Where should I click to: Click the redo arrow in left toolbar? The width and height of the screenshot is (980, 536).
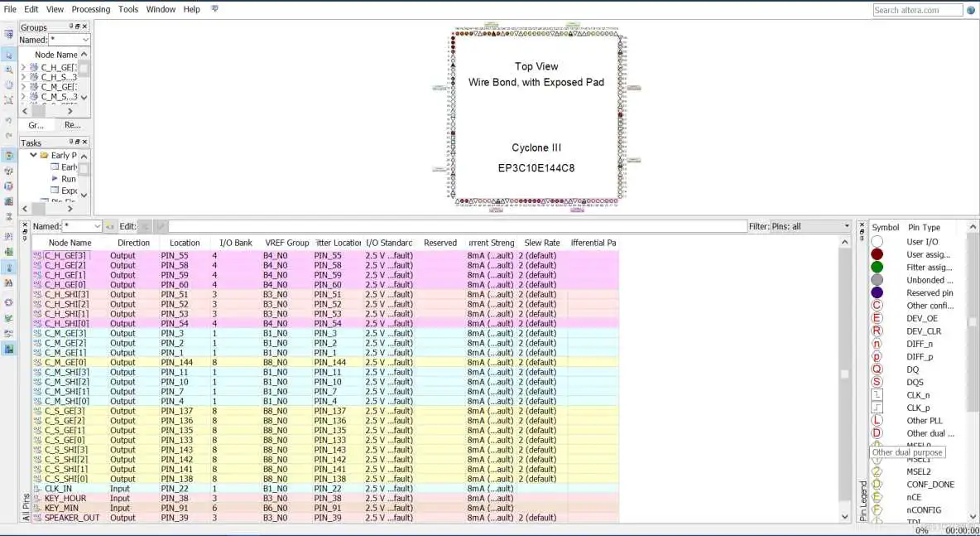tap(9, 135)
